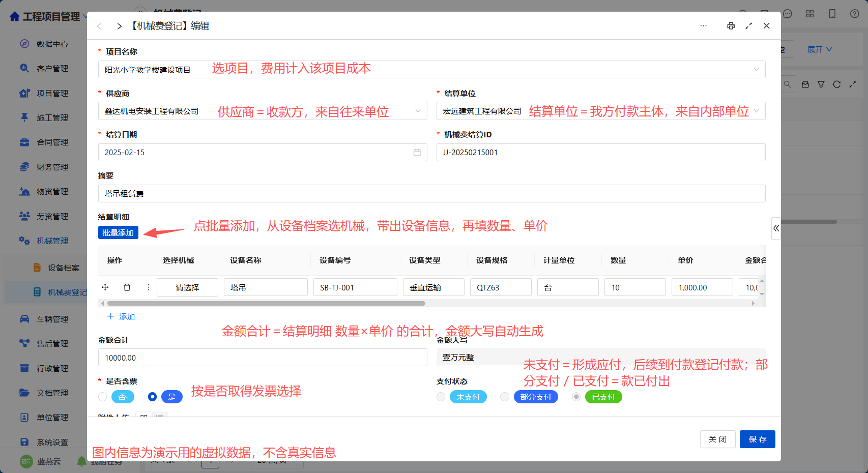Expand the 项目名称 dropdown
The image size is (868, 473).
756,70
